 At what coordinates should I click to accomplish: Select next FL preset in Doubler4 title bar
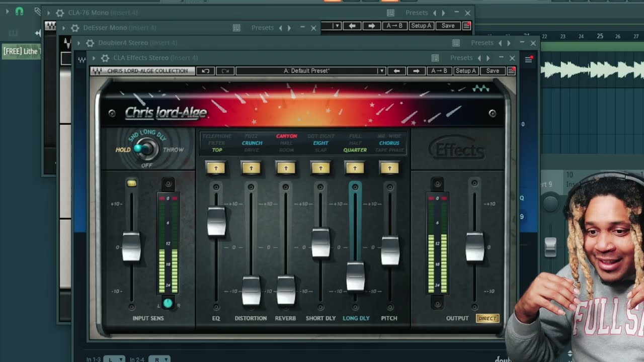509,43
